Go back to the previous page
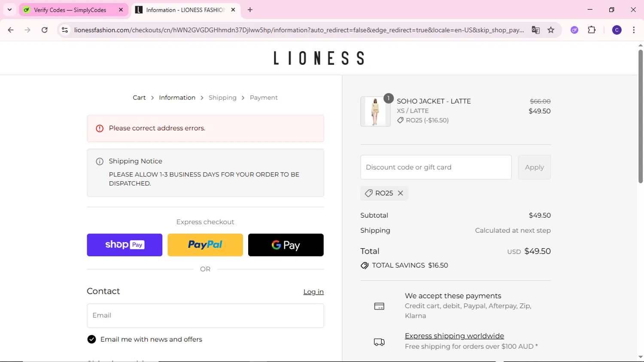This screenshot has width=644, height=362. pos(11,30)
